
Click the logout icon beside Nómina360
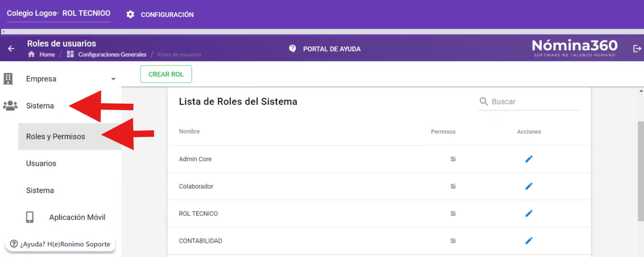637,49
